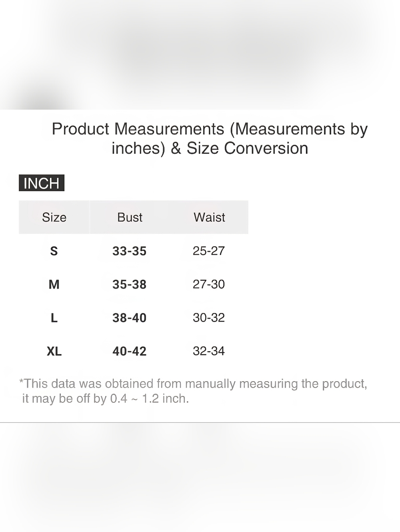This screenshot has height=532, width=400.
Task: Click the bust value 33-35
Action: 129,251
